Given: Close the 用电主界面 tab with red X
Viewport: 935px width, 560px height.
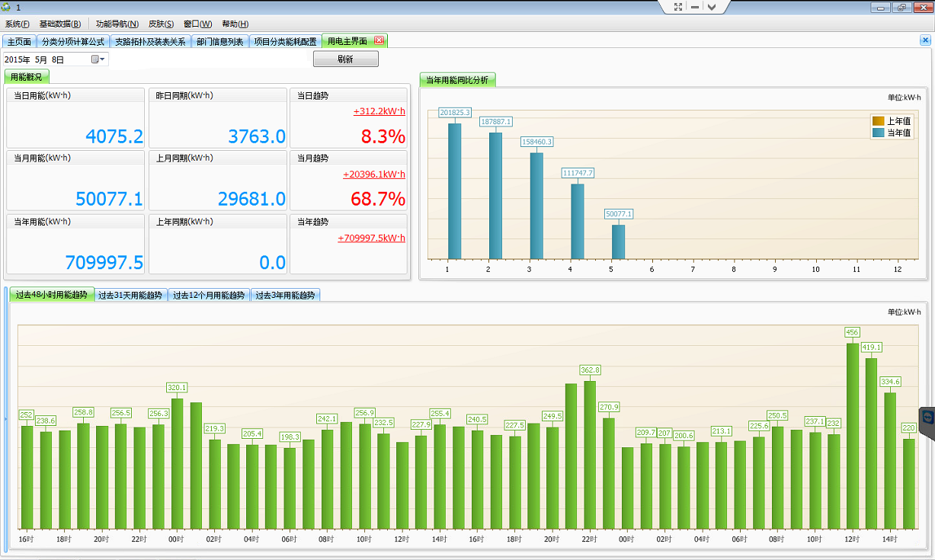Looking at the screenshot, I should pos(379,41).
